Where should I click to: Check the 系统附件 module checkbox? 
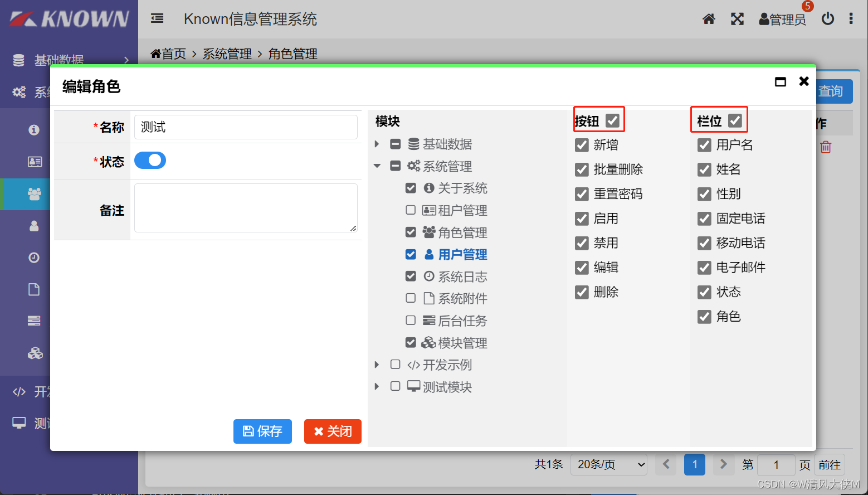click(x=411, y=298)
